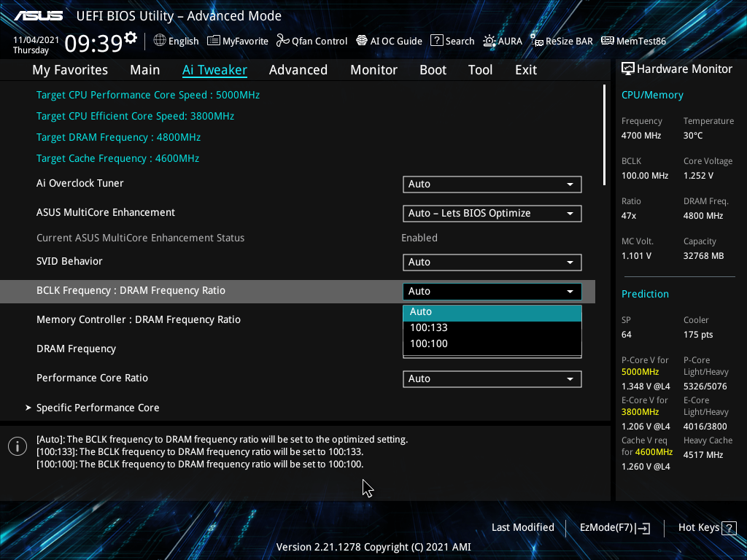
Task: Click the Enabled status value
Action: pyautogui.click(x=419, y=238)
